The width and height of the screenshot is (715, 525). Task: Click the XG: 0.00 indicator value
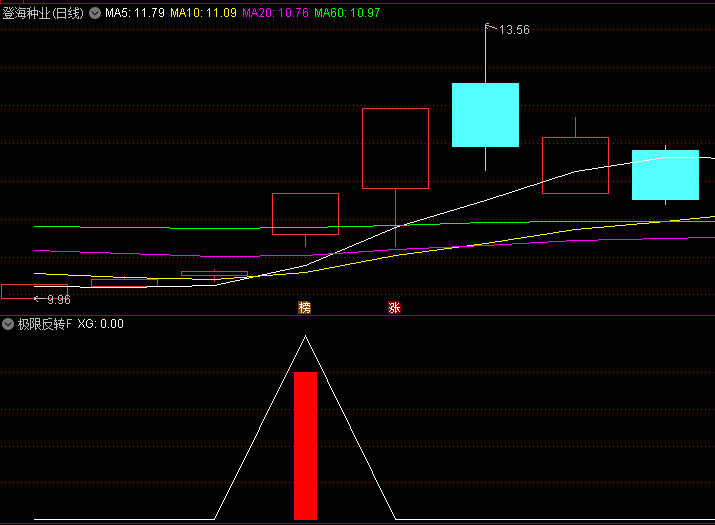click(100, 324)
